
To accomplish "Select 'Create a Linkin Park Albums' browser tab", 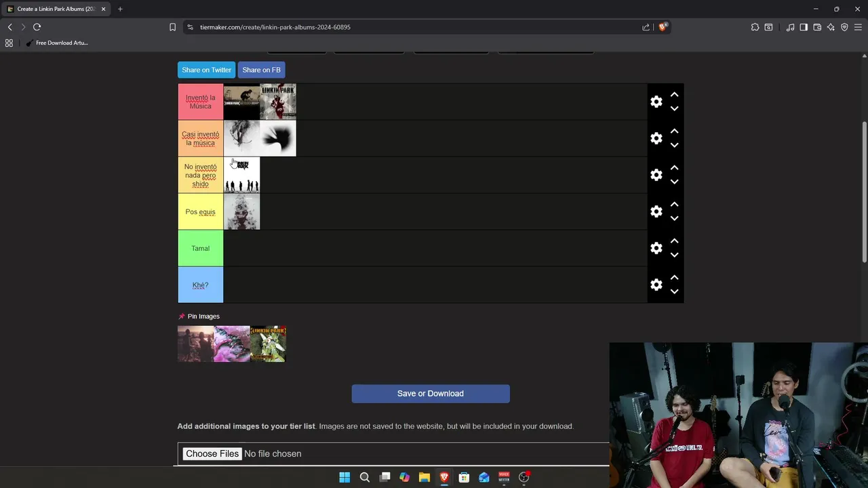I will point(56,9).
